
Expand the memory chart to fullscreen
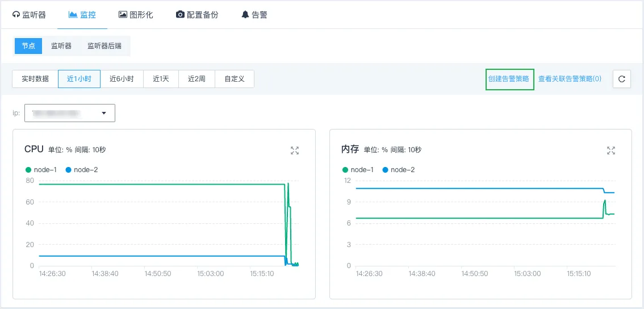coord(611,151)
